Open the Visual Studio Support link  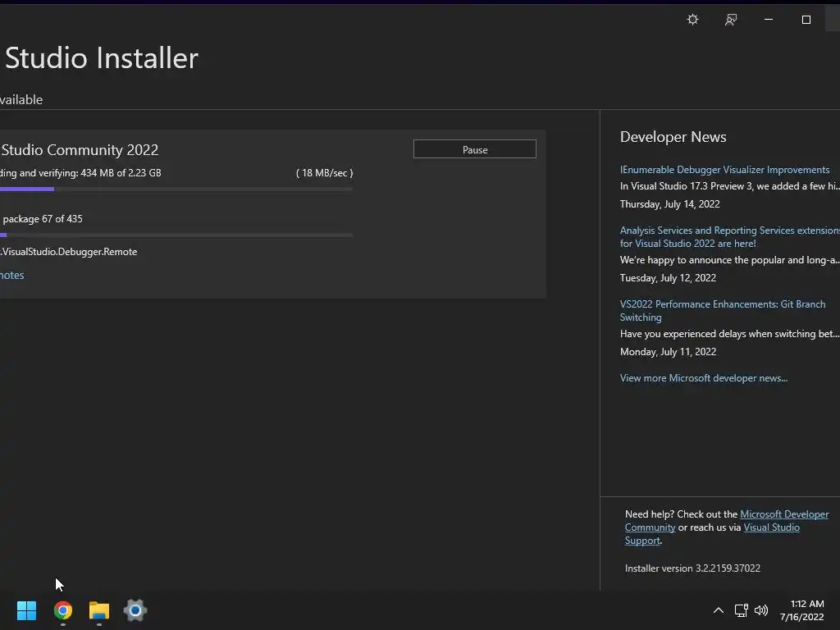coord(771,527)
